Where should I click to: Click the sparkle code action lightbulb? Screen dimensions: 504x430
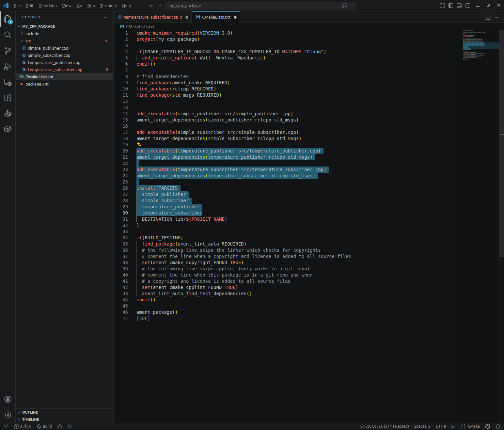139,144
